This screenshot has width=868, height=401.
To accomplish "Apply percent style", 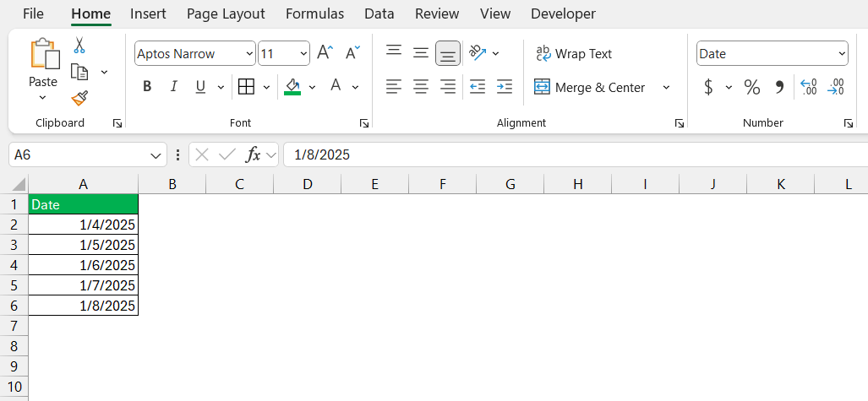I will point(751,87).
